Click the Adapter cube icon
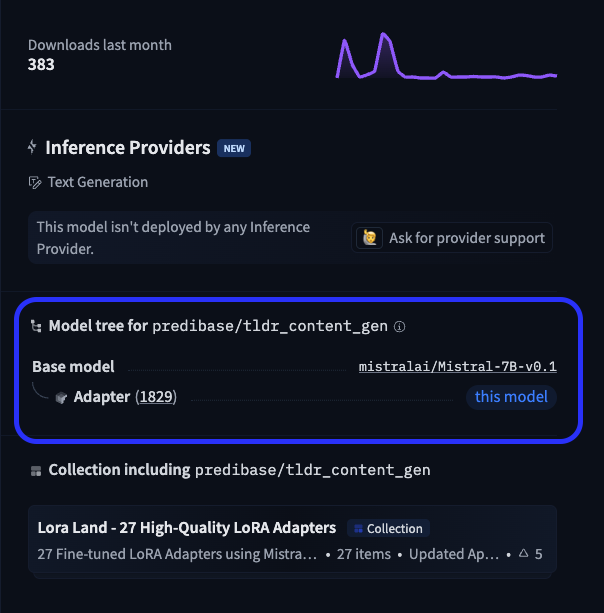 pos(61,397)
